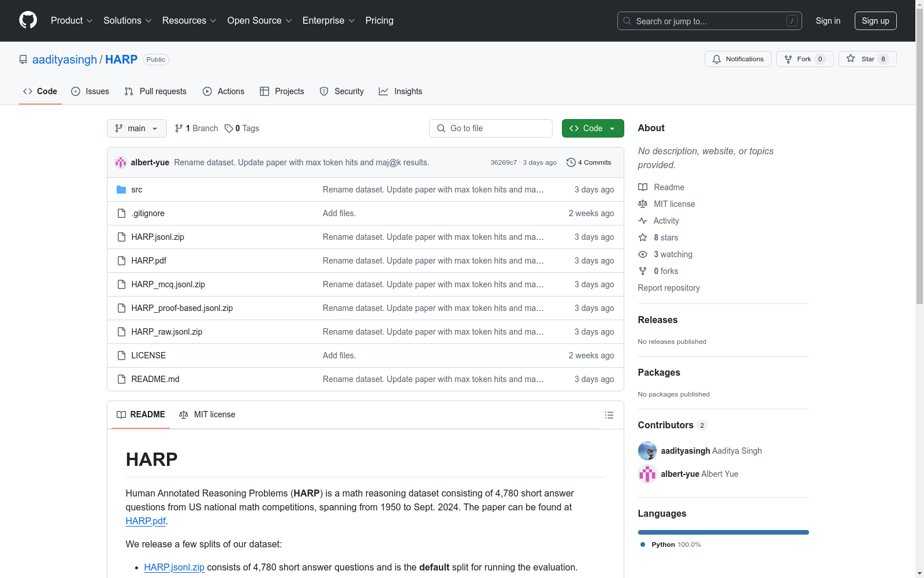Select the README tab
This screenshot has height=578, width=924.
click(141, 414)
